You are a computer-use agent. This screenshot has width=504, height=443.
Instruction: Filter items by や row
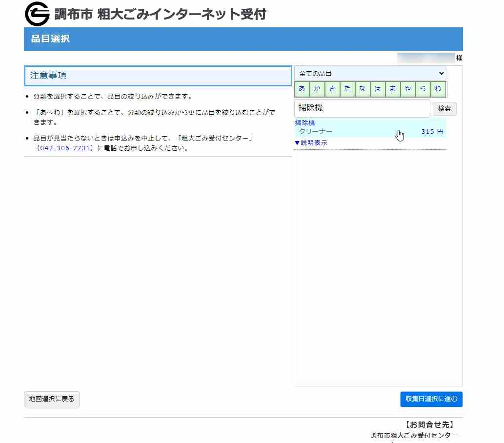pos(408,89)
